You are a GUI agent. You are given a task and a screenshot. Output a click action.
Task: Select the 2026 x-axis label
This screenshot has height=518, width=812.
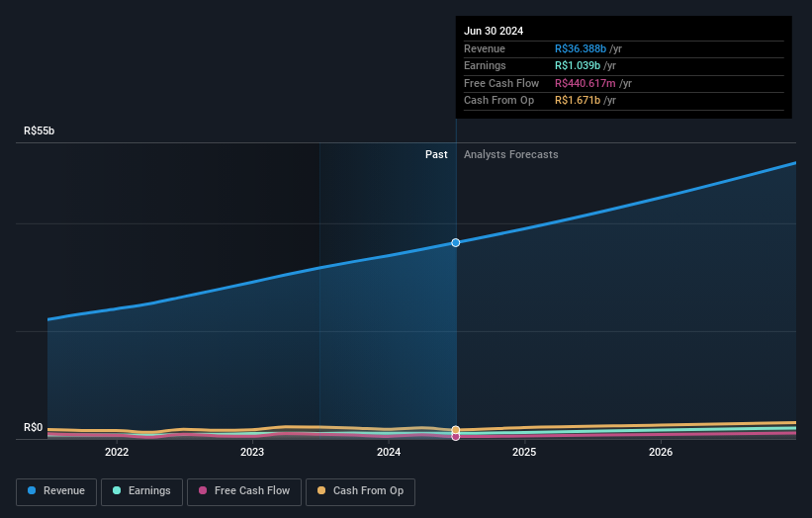pos(661,452)
